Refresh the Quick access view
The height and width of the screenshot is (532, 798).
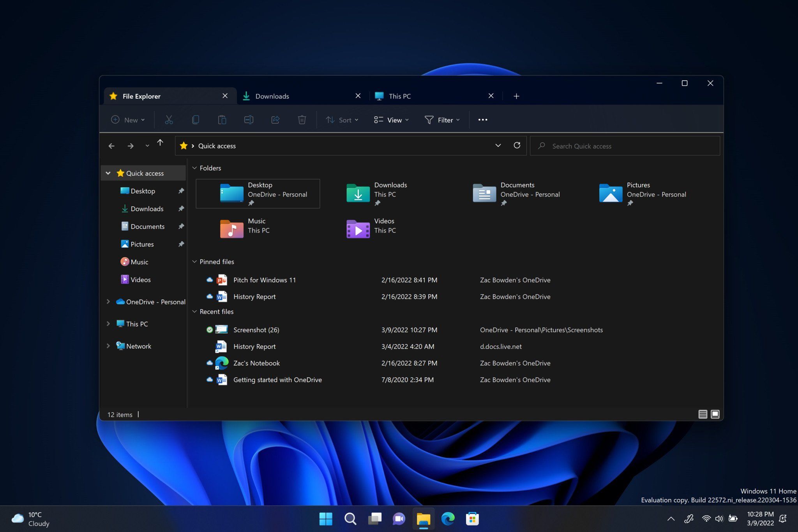pyautogui.click(x=517, y=145)
